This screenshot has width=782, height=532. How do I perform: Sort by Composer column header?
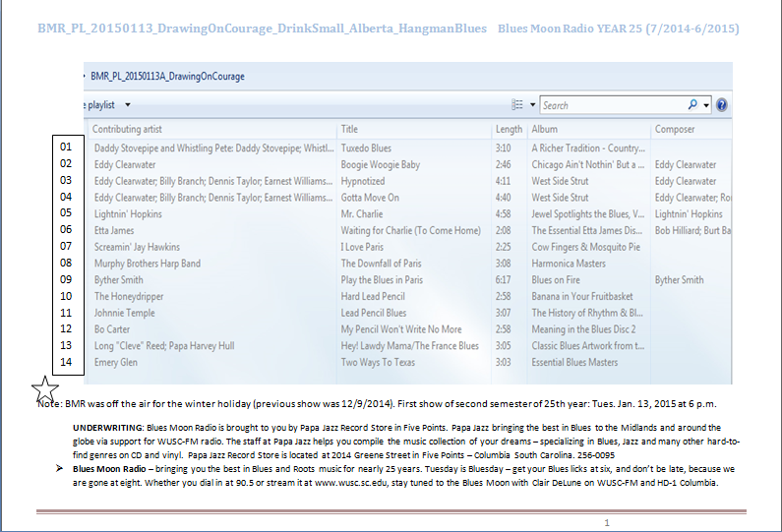[675, 129]
